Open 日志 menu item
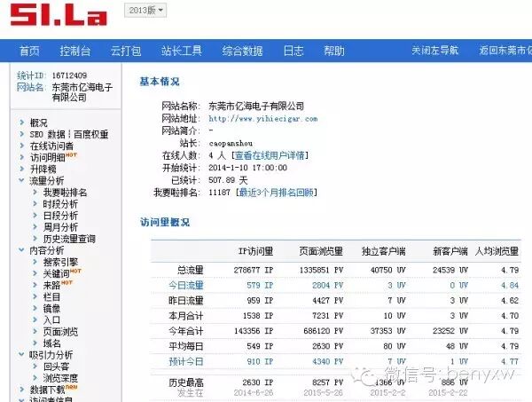This screenshot has width=532, height=402. click(x=293, y=51)
